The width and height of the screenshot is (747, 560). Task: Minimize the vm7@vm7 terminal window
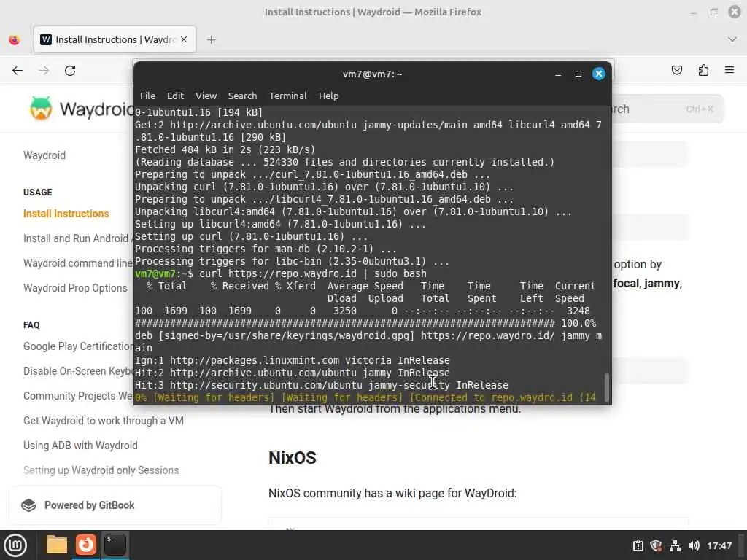pyautogui.click(x=558, y=74)
